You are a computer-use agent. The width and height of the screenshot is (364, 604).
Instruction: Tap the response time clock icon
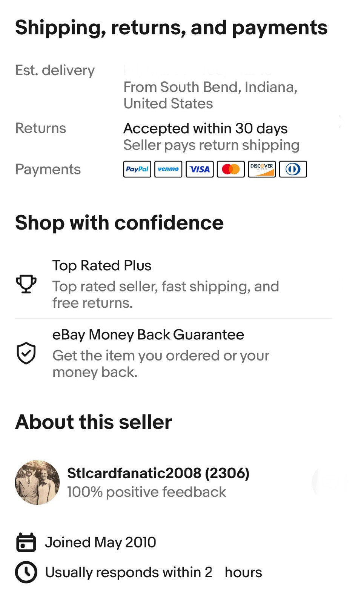[x=26, y=572]
